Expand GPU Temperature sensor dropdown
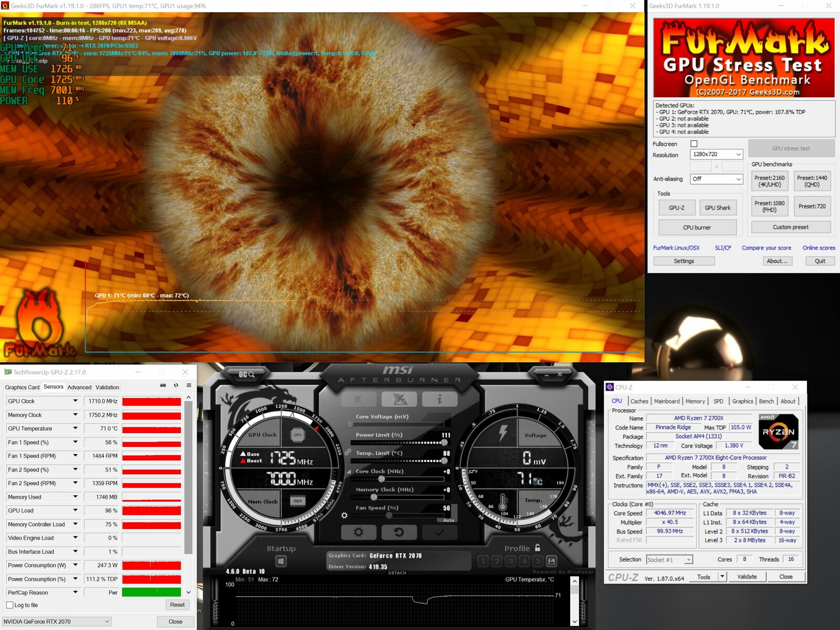840x630 pixels. point(75,428)
